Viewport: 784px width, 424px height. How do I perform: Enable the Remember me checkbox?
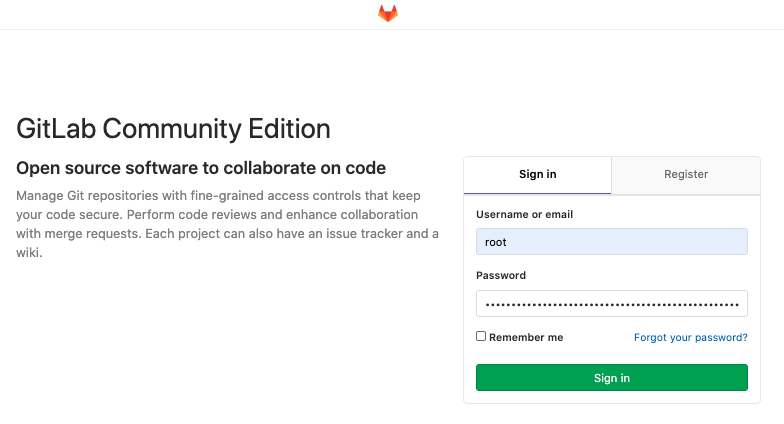(x=481, y=336)
